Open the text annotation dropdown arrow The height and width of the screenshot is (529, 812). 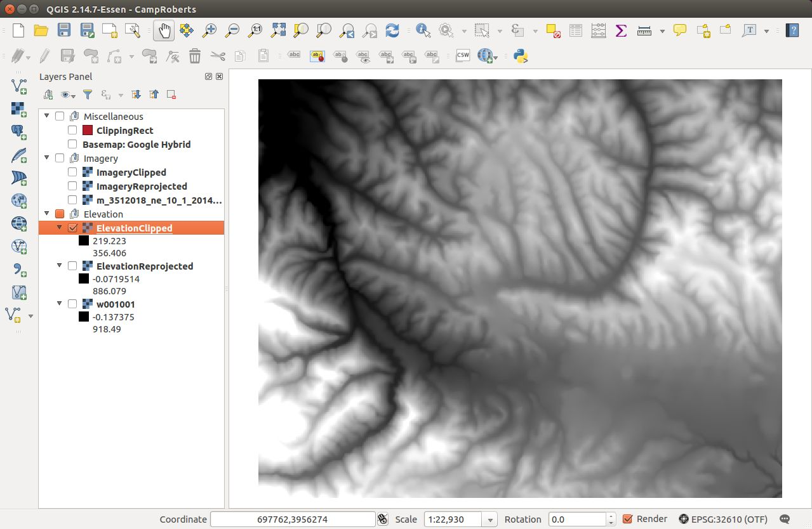point(766,30)
